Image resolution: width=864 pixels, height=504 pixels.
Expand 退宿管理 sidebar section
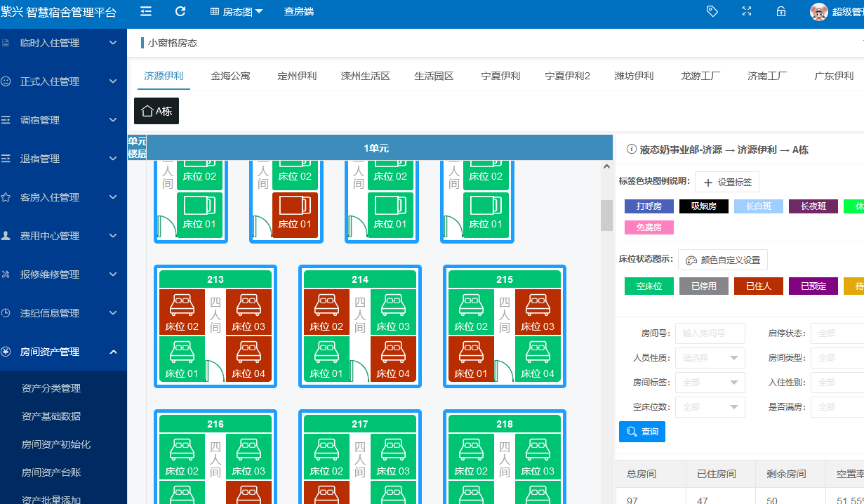coord(63,159)
